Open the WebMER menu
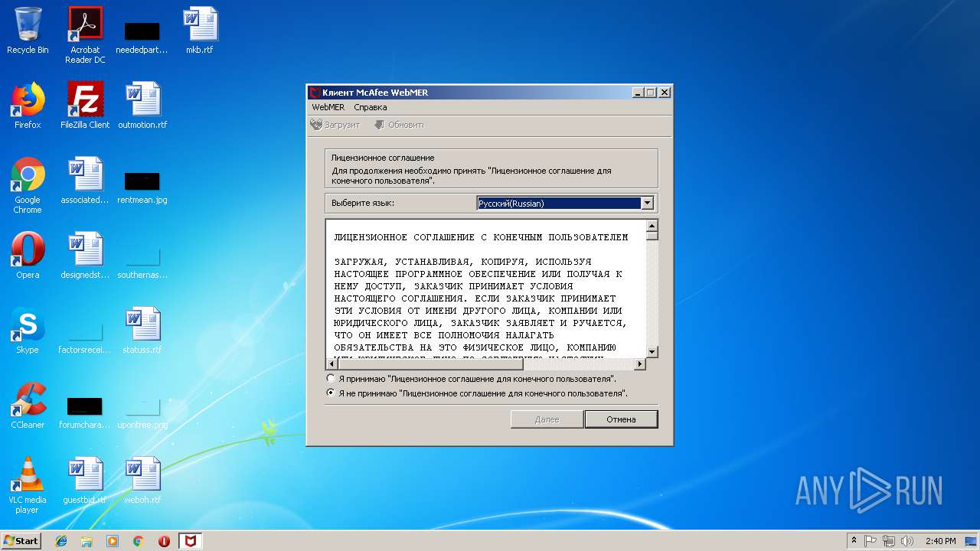The width and height of the screenshot is (980, 551). [328, 108]
